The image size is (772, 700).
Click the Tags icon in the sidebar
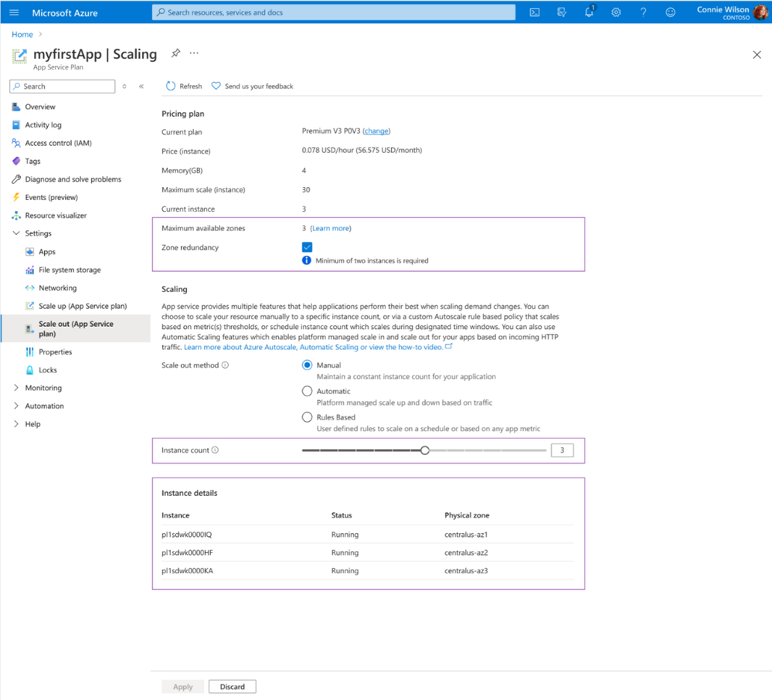[16, 161]
